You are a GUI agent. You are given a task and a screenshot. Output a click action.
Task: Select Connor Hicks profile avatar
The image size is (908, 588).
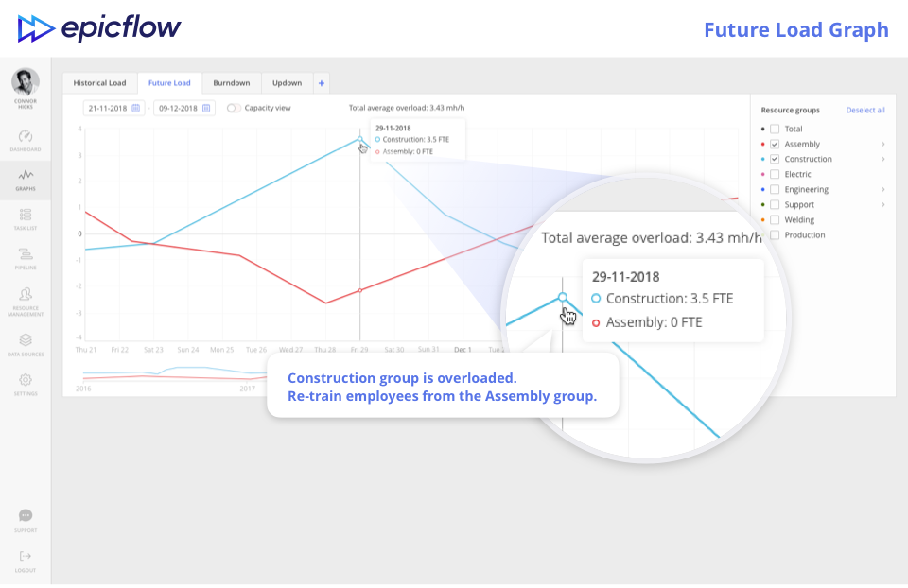[x=25, y=81]
